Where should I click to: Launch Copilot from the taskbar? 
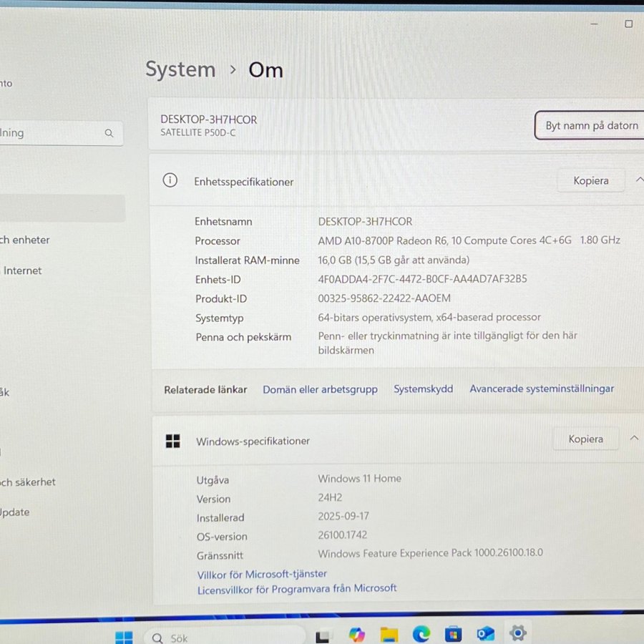coord(356,635)
